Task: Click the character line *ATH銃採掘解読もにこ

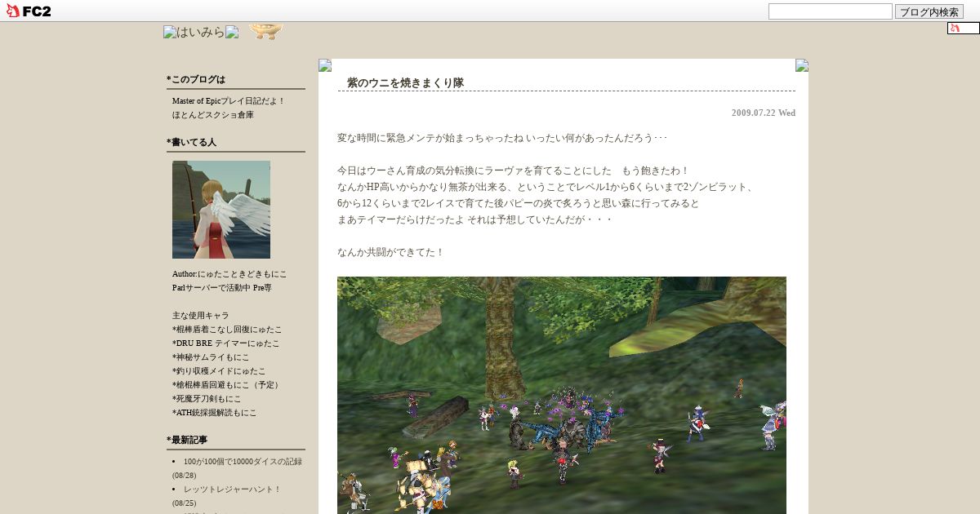Action: (214, 412)
